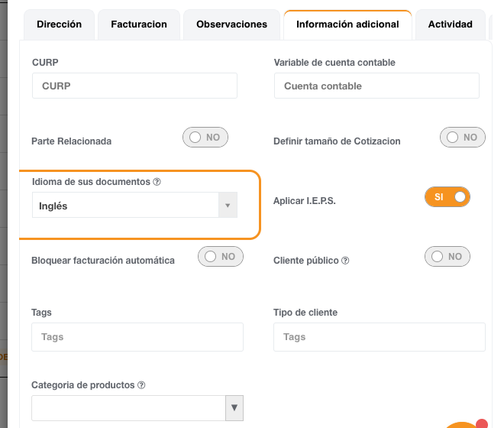This screenshot has height=428, width=504.
Task: Click the Parte Relacionada label
Action: [x=71, y=141]
